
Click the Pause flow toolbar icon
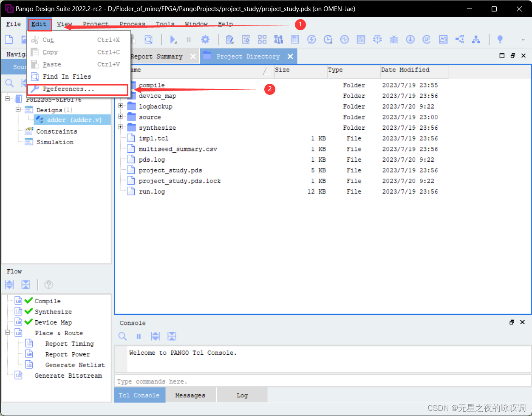pos(188,40)
